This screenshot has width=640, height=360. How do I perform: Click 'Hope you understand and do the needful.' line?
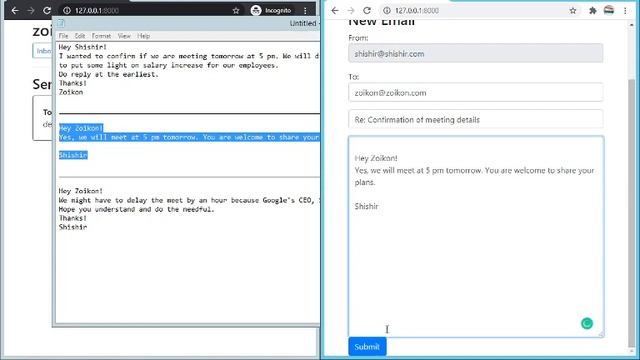tap(136, 209)
